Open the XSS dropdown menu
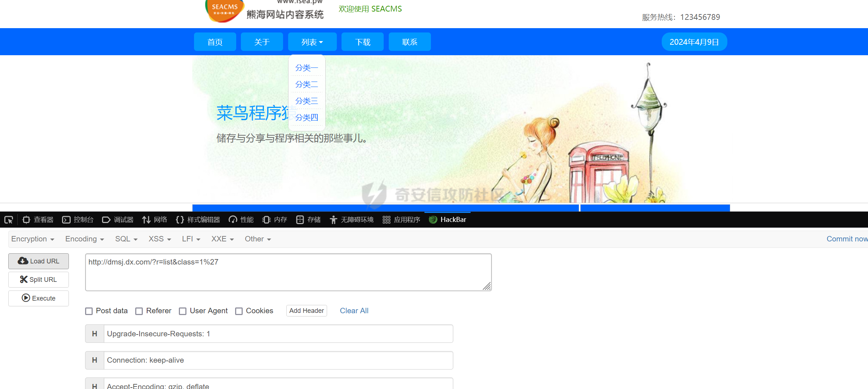 tap(160, 239)
